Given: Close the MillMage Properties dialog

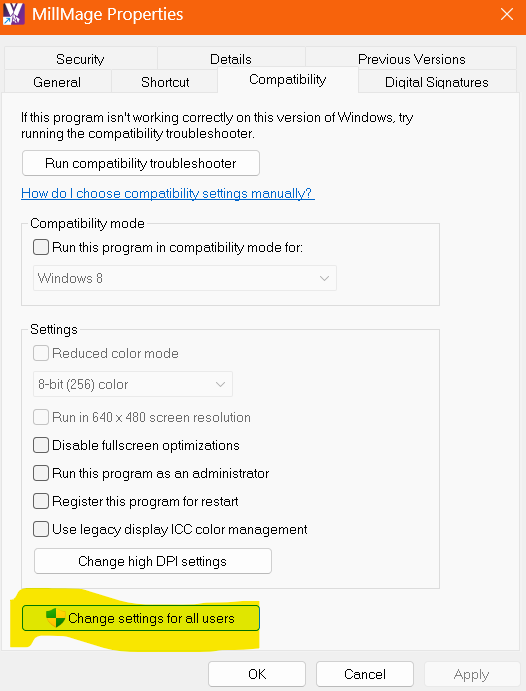Looking at the screenshot, I should 507,14.
